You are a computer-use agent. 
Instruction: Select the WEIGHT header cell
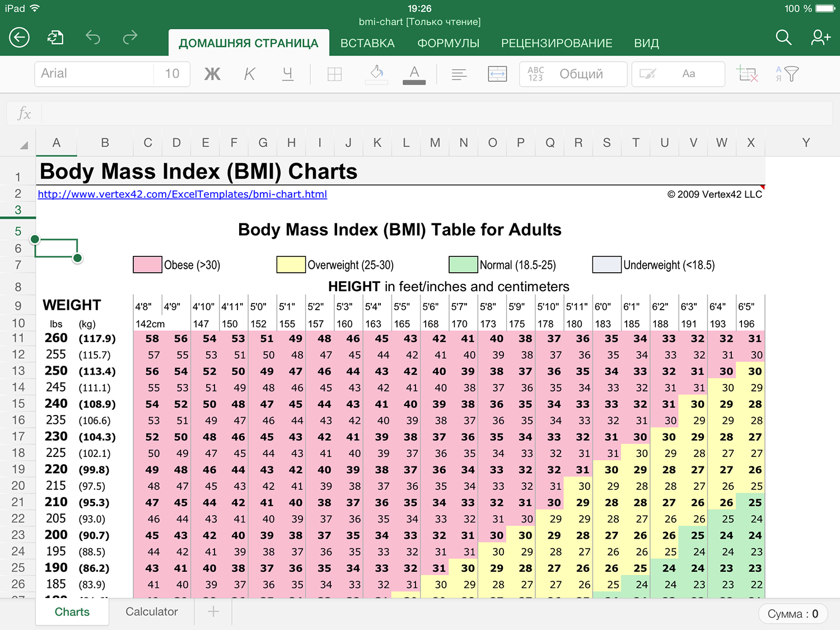pyautogui.click(x=72, y=305)
